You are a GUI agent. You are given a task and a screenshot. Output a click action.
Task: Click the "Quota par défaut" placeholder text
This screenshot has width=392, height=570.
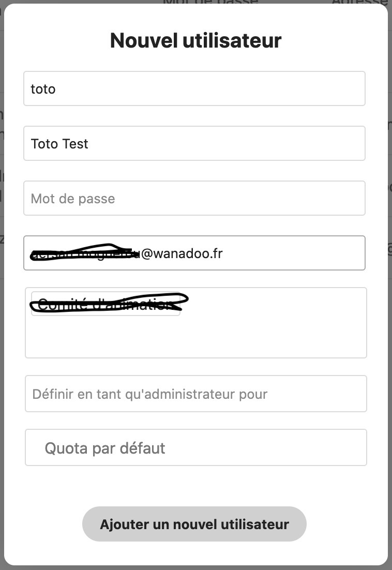pos(105,448)
